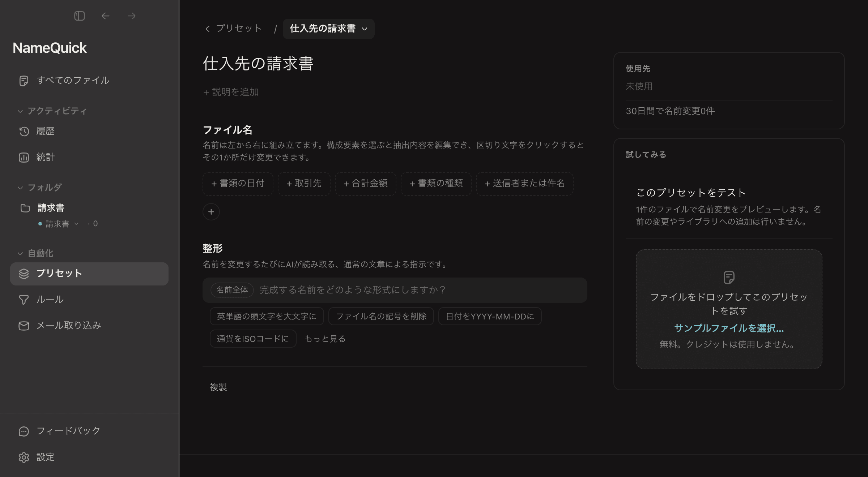Click the ルール funnel icon
Image resolution: width=868 pixels, height=477 pixels.
pyautogui.click(x=24, y=300)
